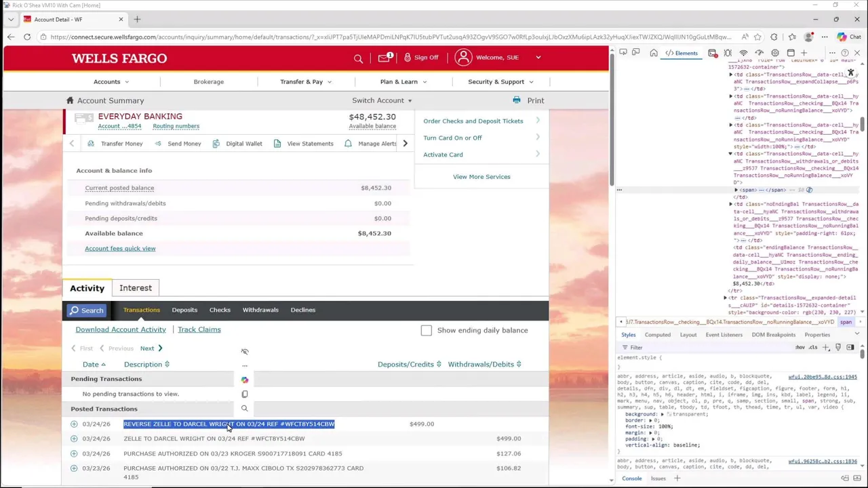Toggle the .cls element classes button

point(813,347)
